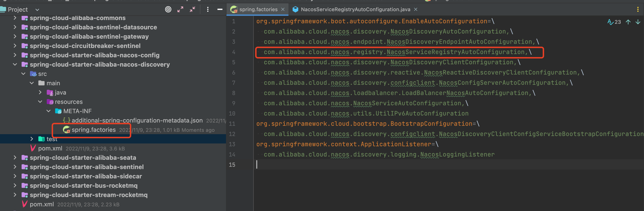Expand spring-cloud-starter-bus-rocketmq module
The image size is (644, 211).
pos(15,186)
